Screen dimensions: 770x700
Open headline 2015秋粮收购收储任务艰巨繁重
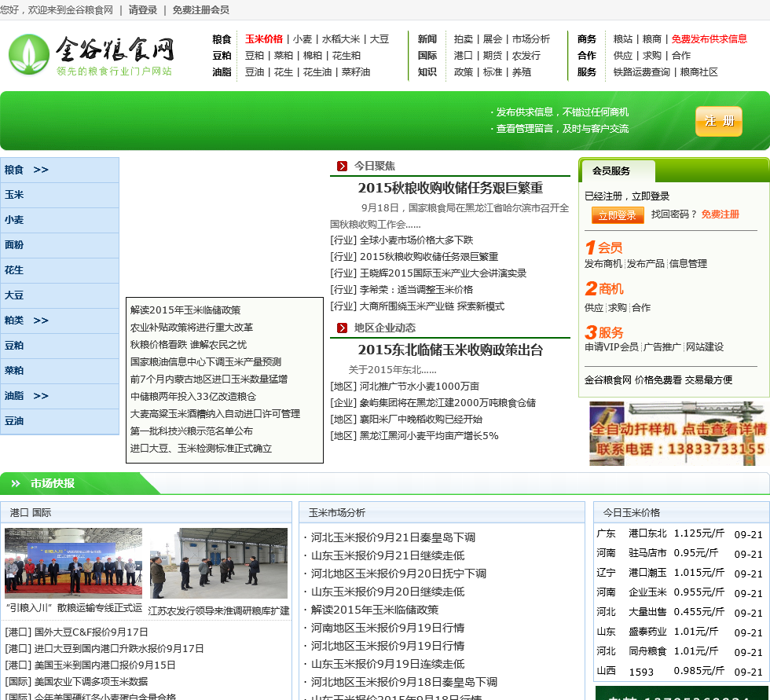point(450,188)
